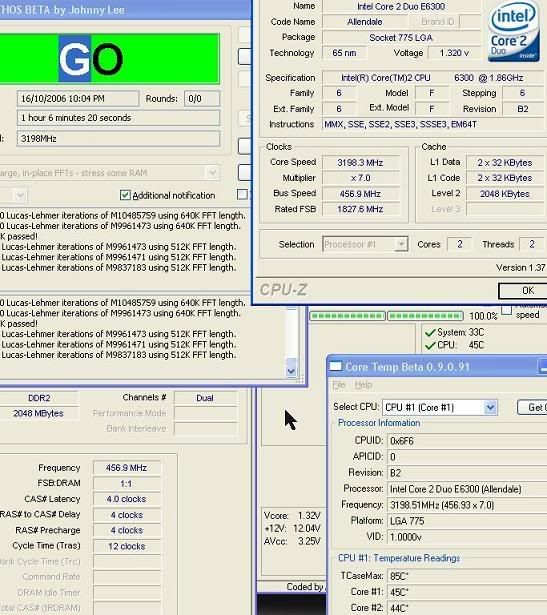The image size is (547, 615).
Task: Click the Core Temp Revision field 'B2'
Action: tap(467, 473)
